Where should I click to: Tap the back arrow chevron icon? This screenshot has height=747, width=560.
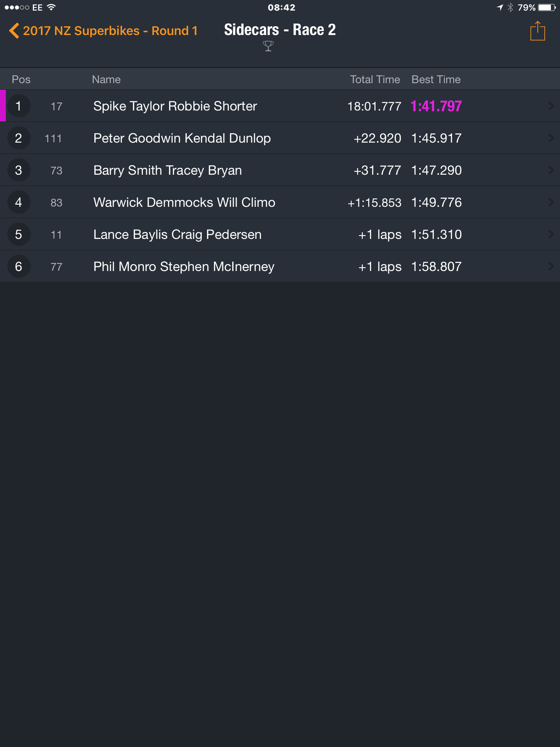pos(14,31)
